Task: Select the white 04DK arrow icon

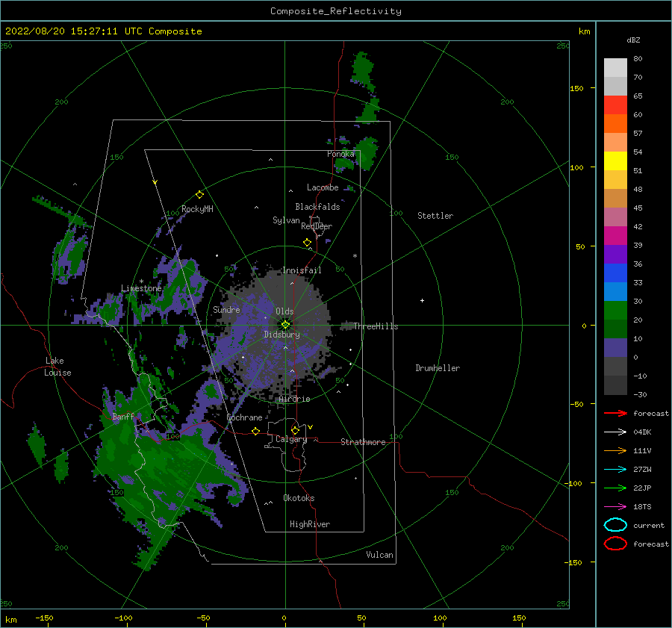Action: 615,432
